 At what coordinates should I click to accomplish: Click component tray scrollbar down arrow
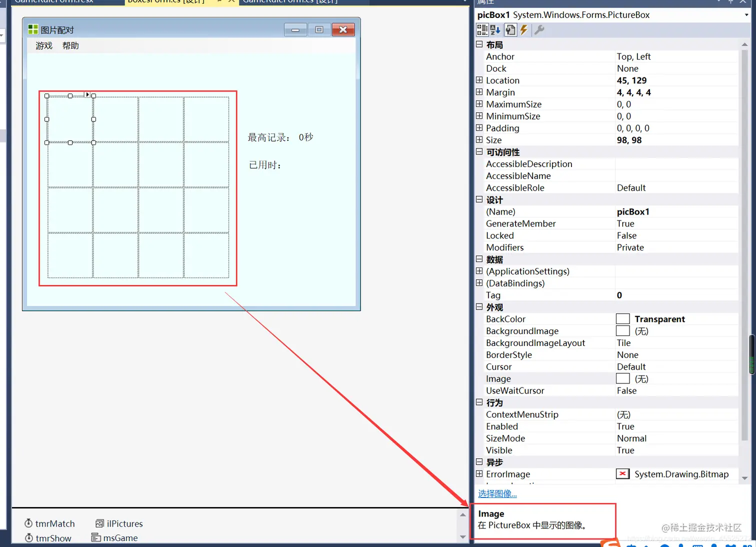(x=462, y=537)
